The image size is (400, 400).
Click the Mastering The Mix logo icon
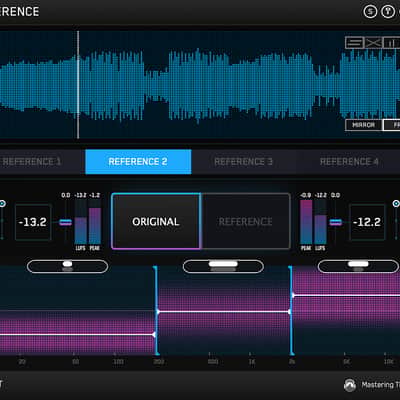pyautogui.click(x=350, y=385)
